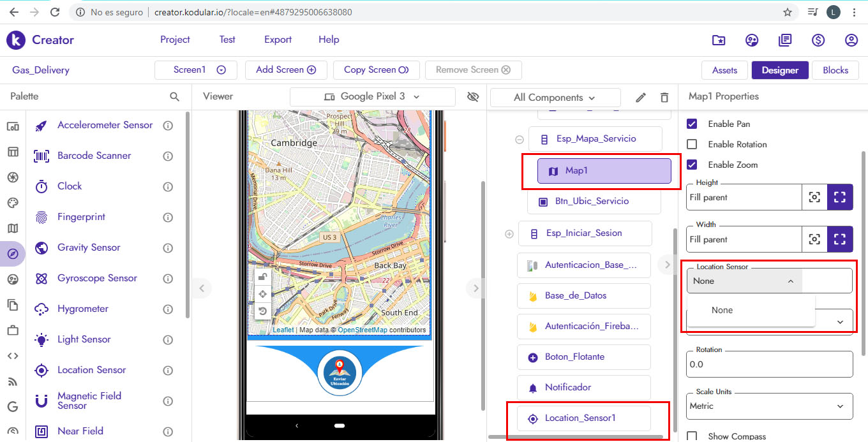Screen dimensions: 868x442
Task: Check the Show Compass option
Action: [x=691, y=436]
